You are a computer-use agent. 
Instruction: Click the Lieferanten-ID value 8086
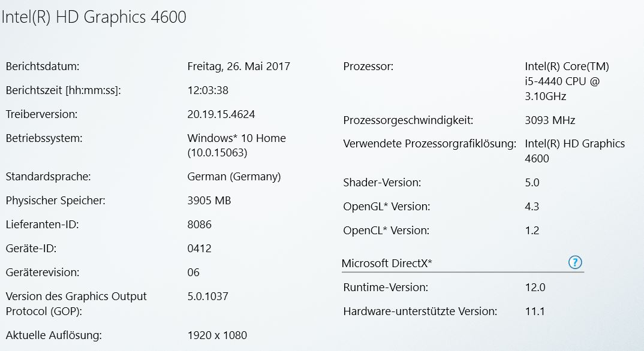point(199,225)
